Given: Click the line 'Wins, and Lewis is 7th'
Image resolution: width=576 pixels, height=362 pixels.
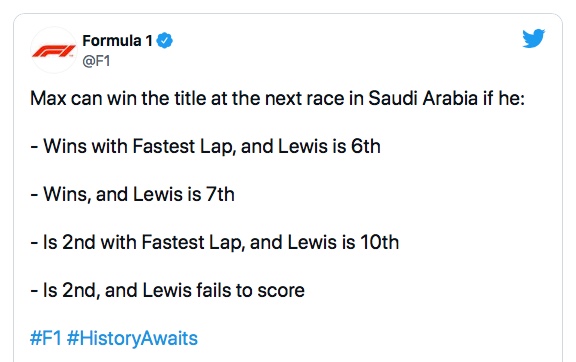Looking at the screenshot, I should pyautogui.click(x=132, y=194).
